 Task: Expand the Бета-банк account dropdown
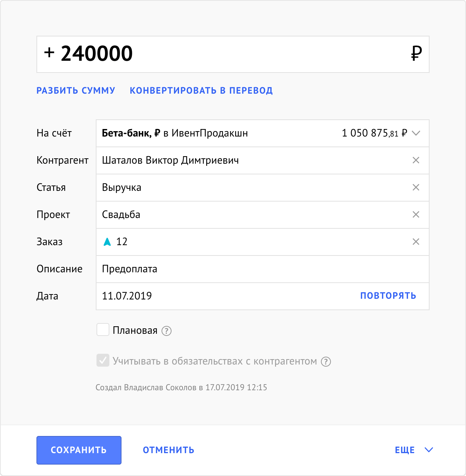(x=416, y=133)
